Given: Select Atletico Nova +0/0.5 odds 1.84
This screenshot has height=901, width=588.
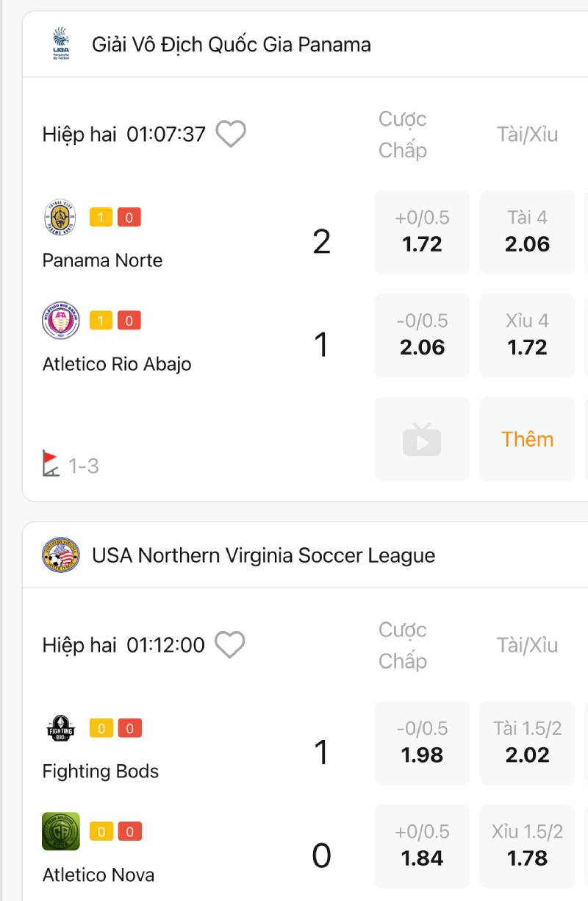Looking at the screenshot, I should click(422, 846).
